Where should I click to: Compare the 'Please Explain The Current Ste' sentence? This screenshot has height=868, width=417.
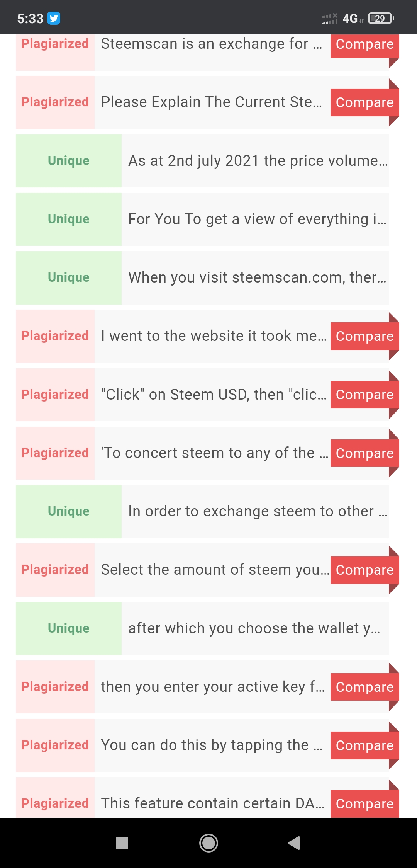click(364, 102)
